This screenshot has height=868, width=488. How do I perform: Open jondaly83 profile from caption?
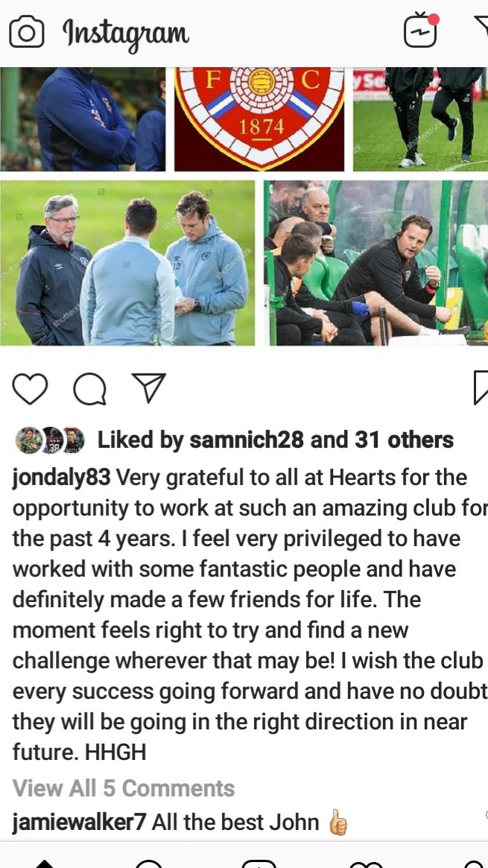[61, 478]
